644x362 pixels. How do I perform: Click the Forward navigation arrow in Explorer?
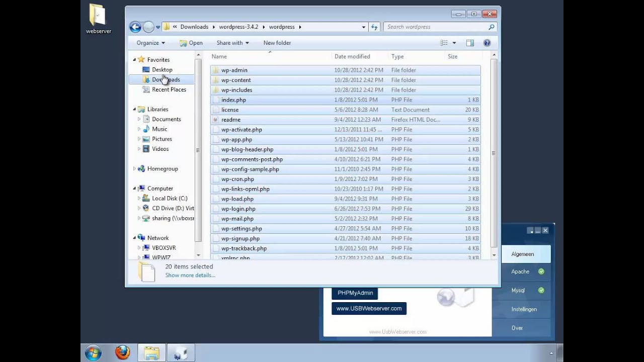point(148,27)
